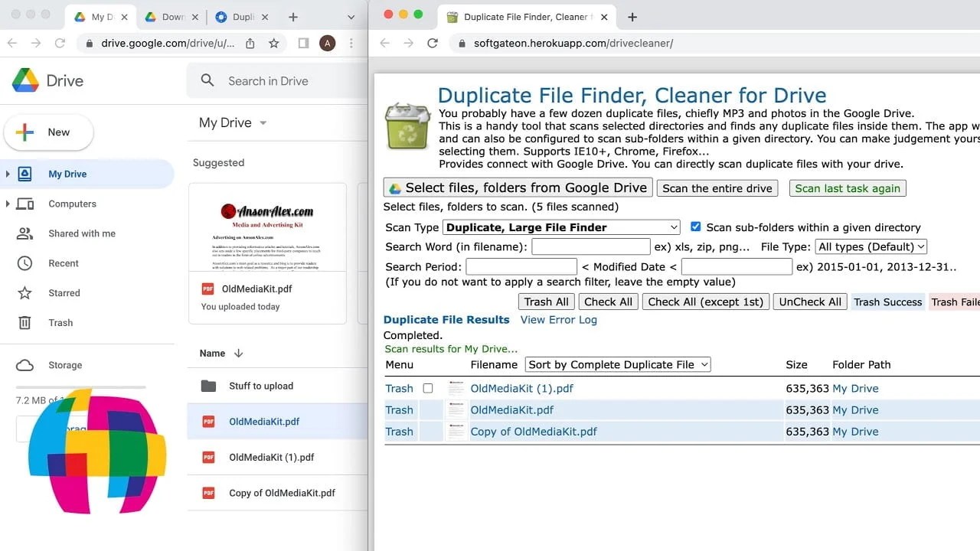980x551 pixels.
Task: Check the box next to OldMediaKit (1).pdf
Action: pos(428,388)
